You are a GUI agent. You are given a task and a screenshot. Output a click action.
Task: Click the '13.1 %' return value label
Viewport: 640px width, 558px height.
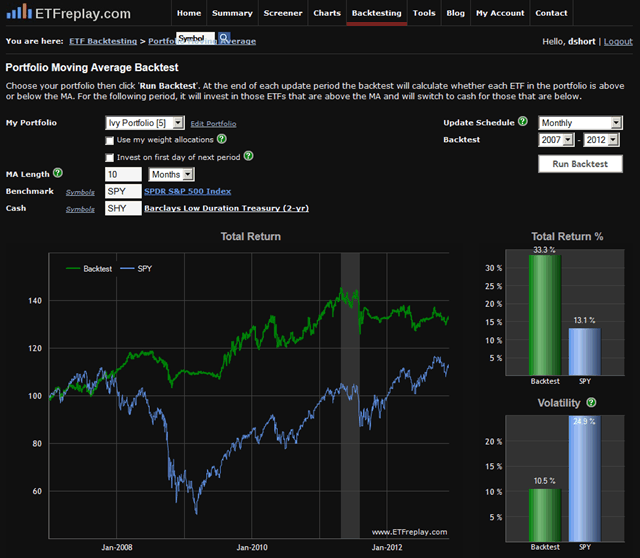pyautogui.click(x=584, y=320)
